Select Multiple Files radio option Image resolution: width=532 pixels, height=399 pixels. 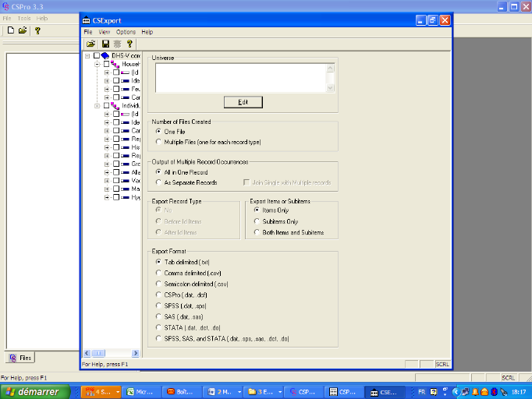point(158,142)
